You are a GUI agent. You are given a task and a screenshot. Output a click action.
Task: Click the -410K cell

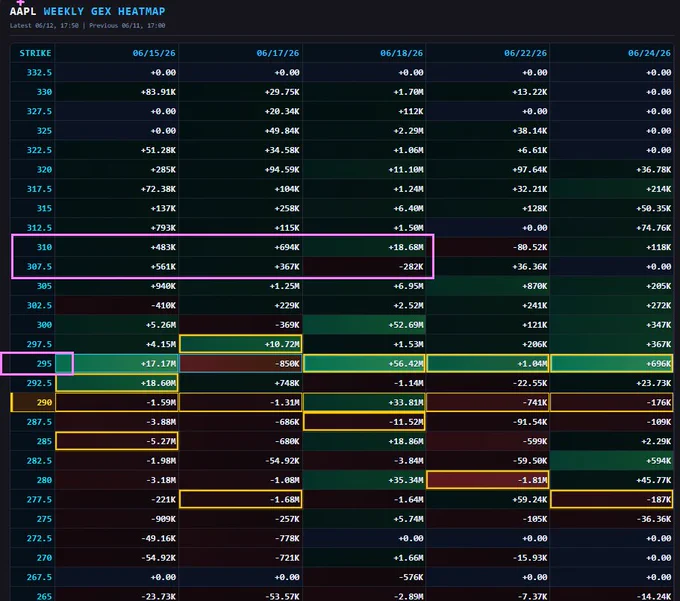click(x=117, y=306)
